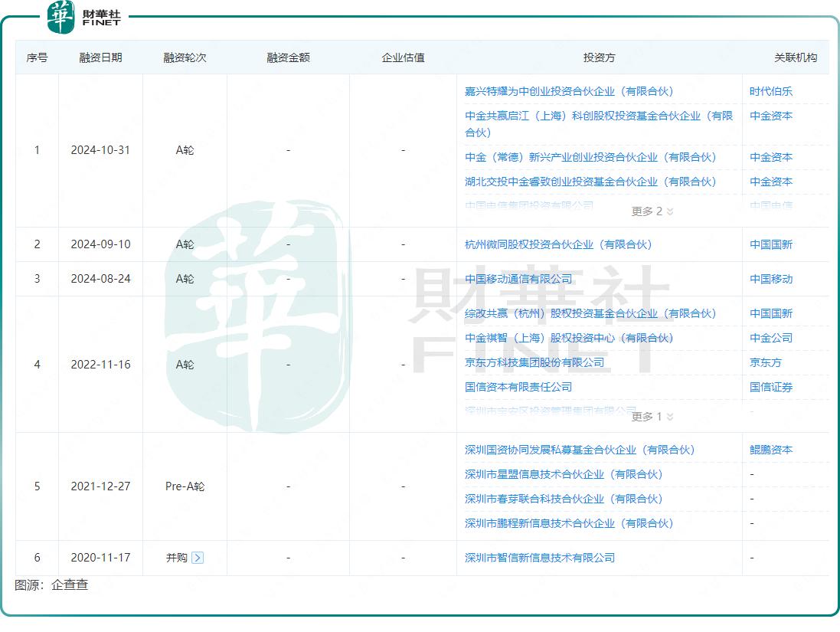Open 深圳市智信新信息技术有限公司 link

[540, 558]
